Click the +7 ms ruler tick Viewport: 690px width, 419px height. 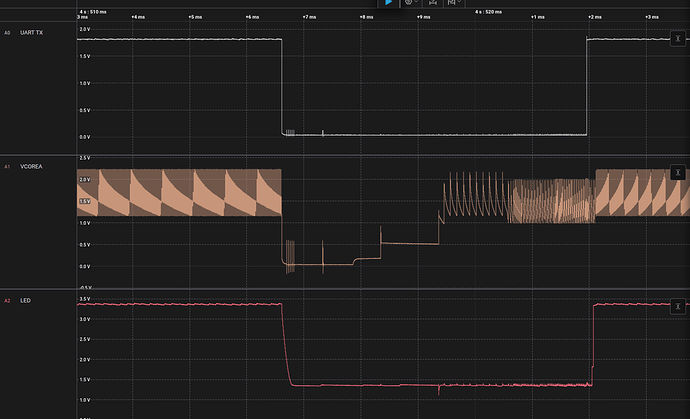tap(309, 17)
